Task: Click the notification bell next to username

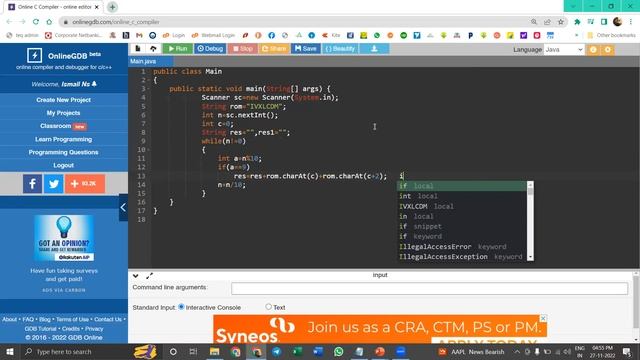Action: 94,84
